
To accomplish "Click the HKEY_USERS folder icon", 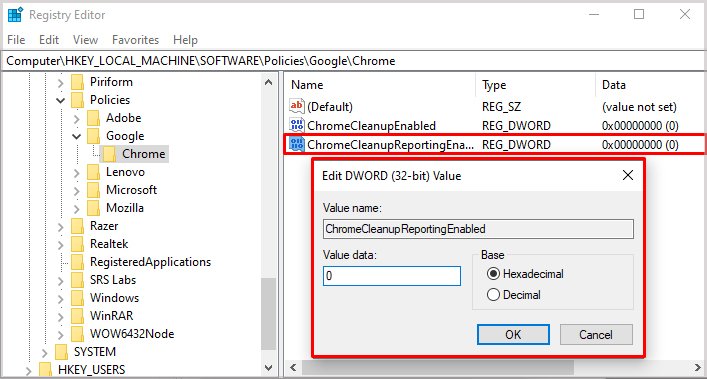I will tap(45, 370).
